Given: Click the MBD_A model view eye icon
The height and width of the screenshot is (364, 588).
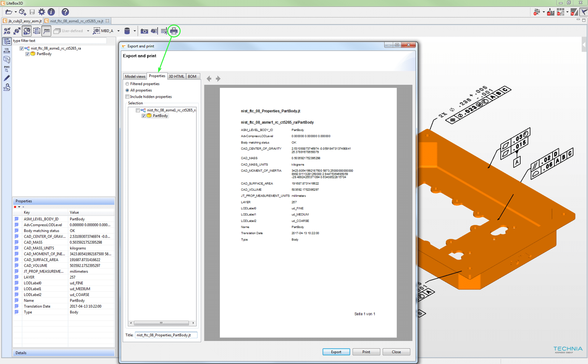Looking at the screenshot, I should (96, 31).
